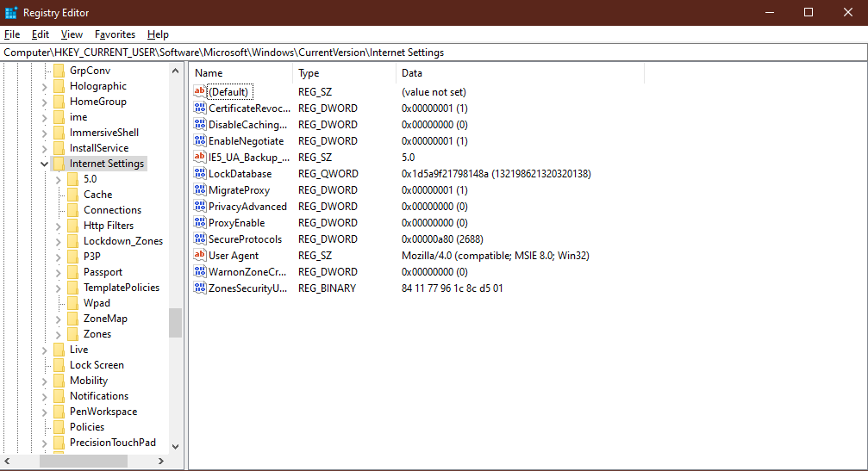Expand the Zones subkey

[58, 334]
